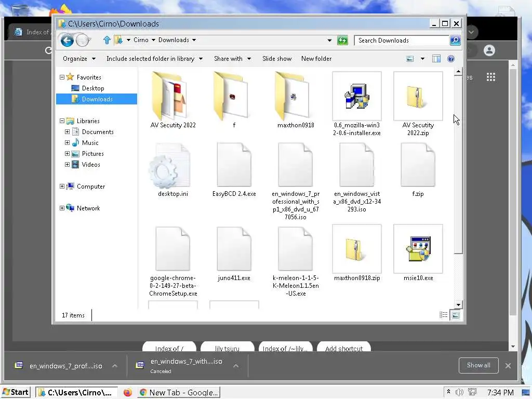Screen dimensions: 532x399
Task: Select the folder named f
Action: point(234,100)
